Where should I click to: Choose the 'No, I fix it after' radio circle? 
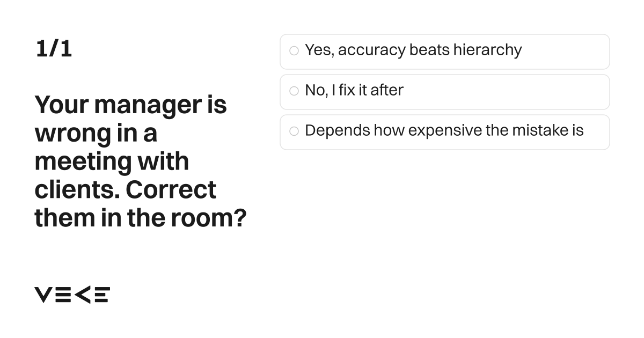coord(294,91)
